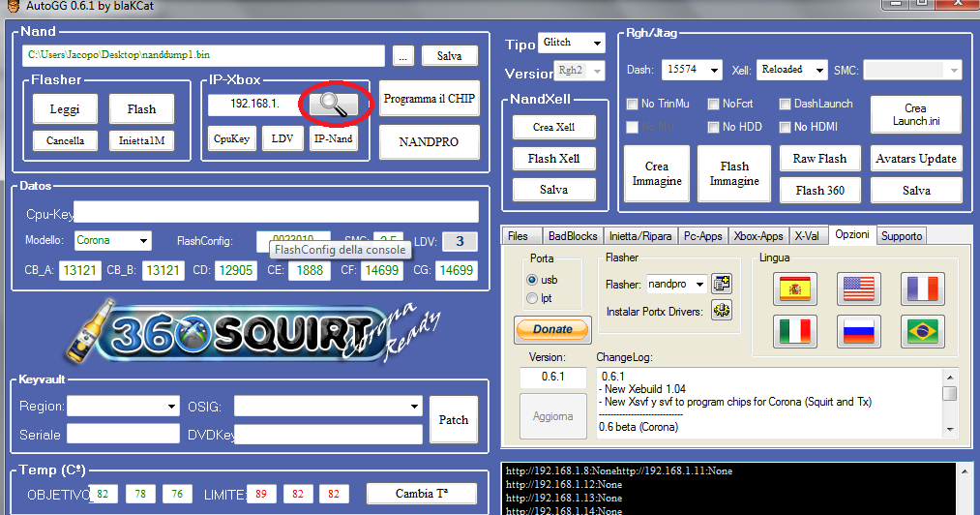Switch to the BadBlocks tab
980x515 pixels.
pyautogui.click(x=573, y=236)
